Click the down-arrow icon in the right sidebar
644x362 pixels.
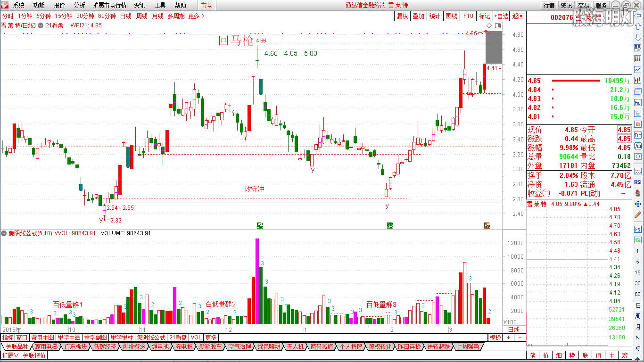point(638,37)
